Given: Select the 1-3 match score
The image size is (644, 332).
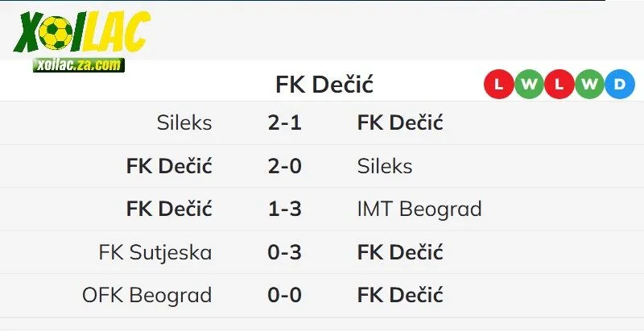Looking at the screenshot, I should tap(284, 210).
